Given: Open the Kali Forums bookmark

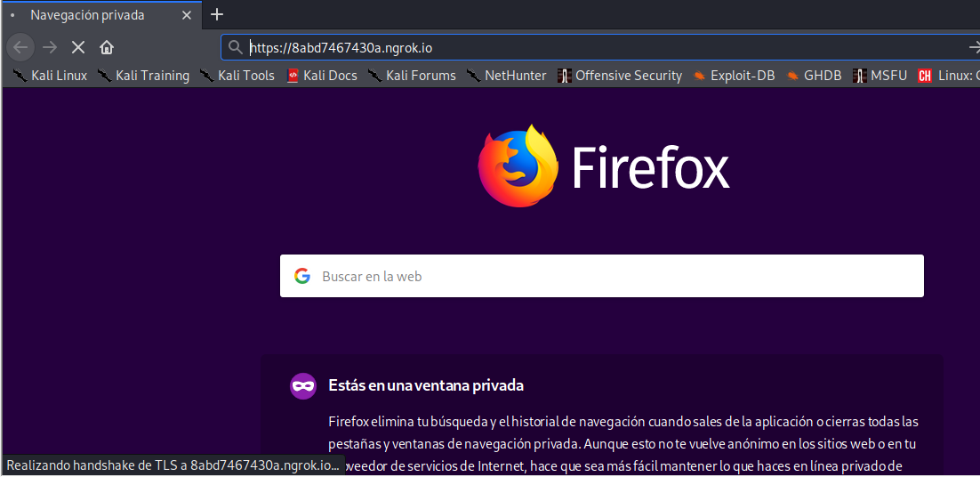Looking at the screenshot, I should point(413,76).
